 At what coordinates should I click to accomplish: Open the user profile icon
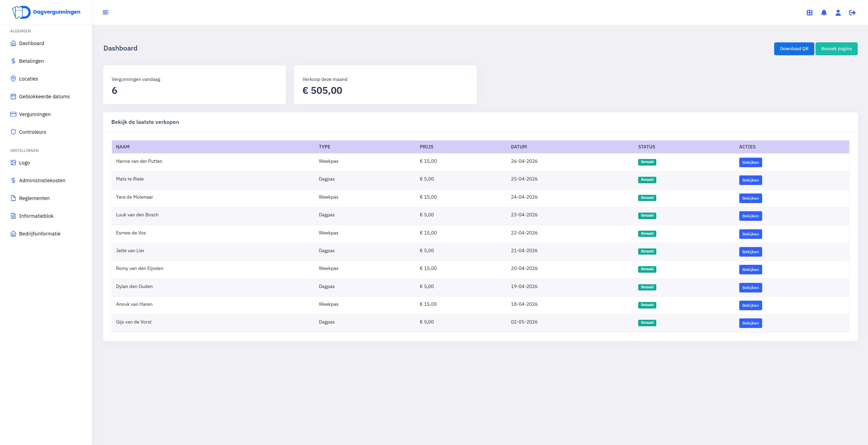point(838,13)
